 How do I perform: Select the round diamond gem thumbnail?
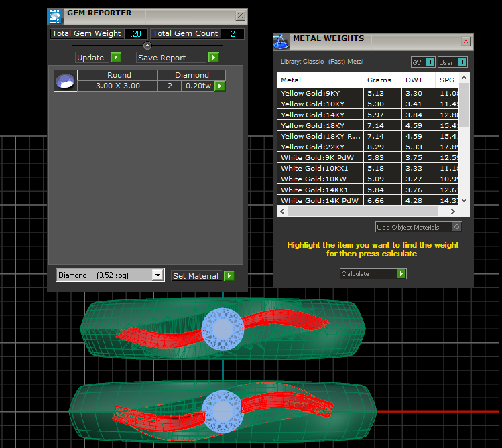coord(65,81)
